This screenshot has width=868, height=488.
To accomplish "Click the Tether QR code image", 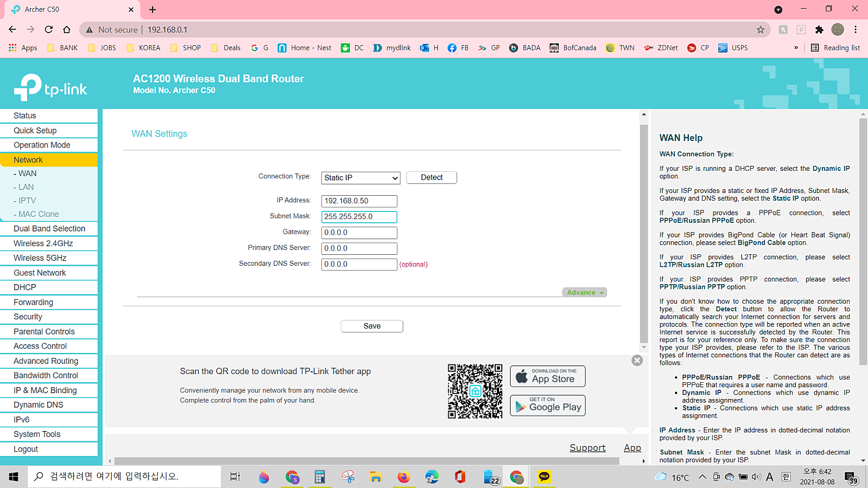I will click(x=475, y=391).
